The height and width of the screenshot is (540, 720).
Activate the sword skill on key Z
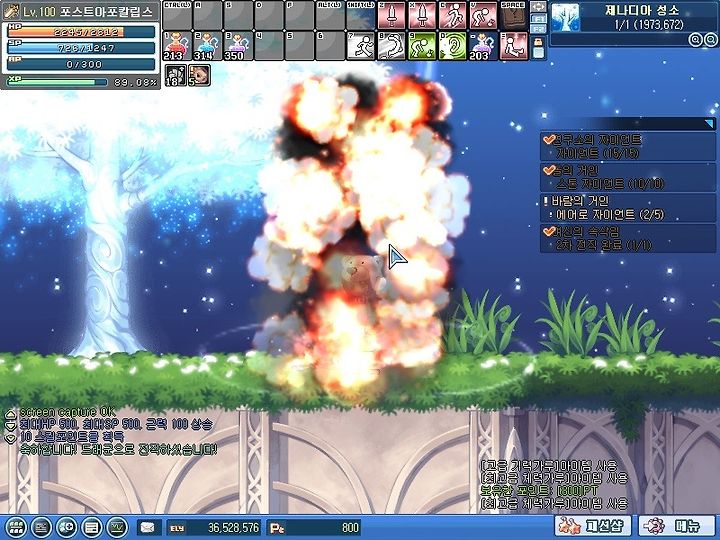[x=392, y=16]
